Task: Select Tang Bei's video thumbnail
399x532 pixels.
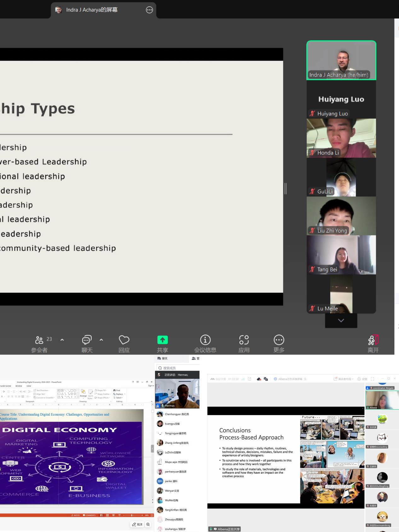Action: pos(341,255)
